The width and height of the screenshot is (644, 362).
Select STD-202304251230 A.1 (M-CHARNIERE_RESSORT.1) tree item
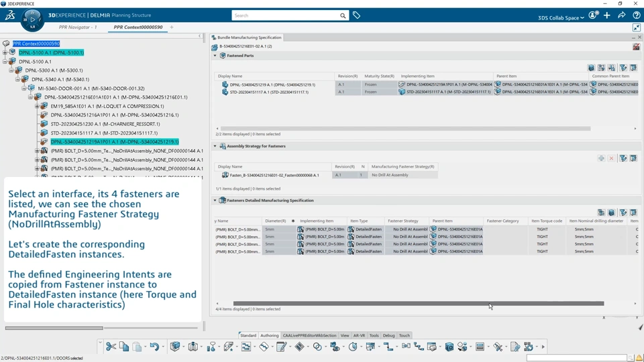(105, 124)
